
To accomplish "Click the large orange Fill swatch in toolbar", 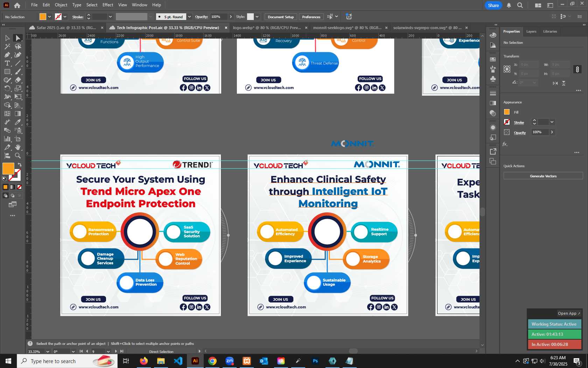I will [x=8, y=169].
